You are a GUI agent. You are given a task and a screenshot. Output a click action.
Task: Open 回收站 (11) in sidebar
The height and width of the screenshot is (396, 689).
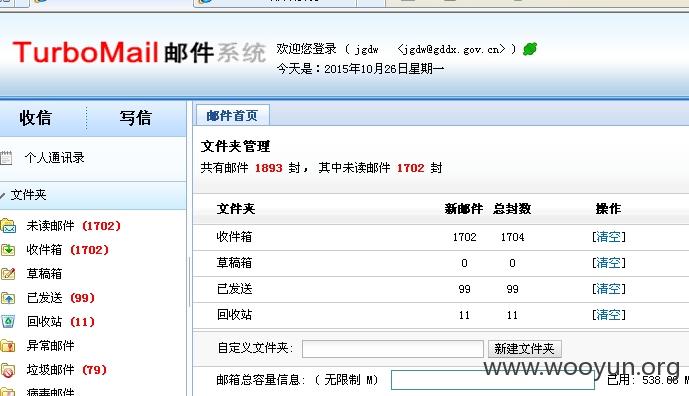61,322
